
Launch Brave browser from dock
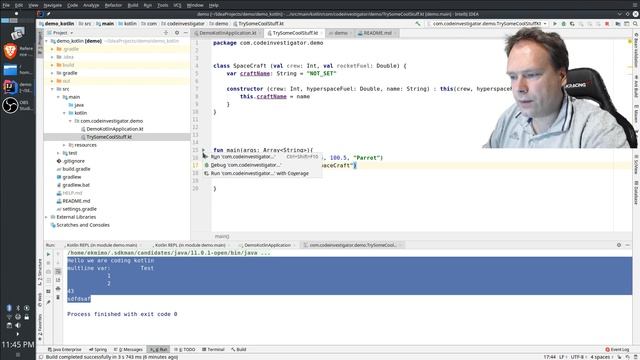[x=10, y=51]
